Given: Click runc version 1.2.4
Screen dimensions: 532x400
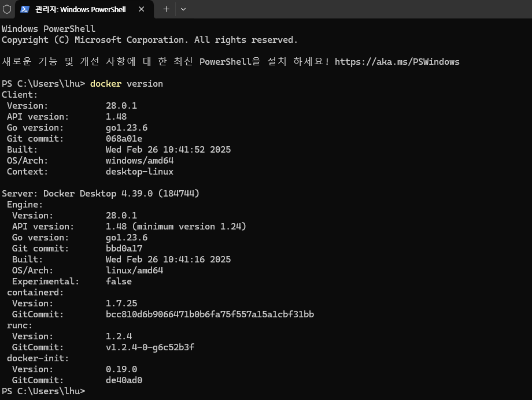Looking at the screenshot, I should point(119,336).
